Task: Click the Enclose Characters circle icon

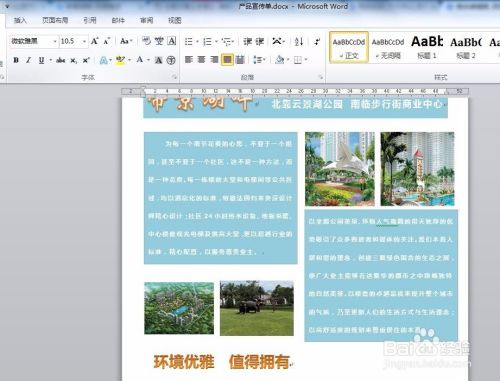Action: click(x=171, y=60)
